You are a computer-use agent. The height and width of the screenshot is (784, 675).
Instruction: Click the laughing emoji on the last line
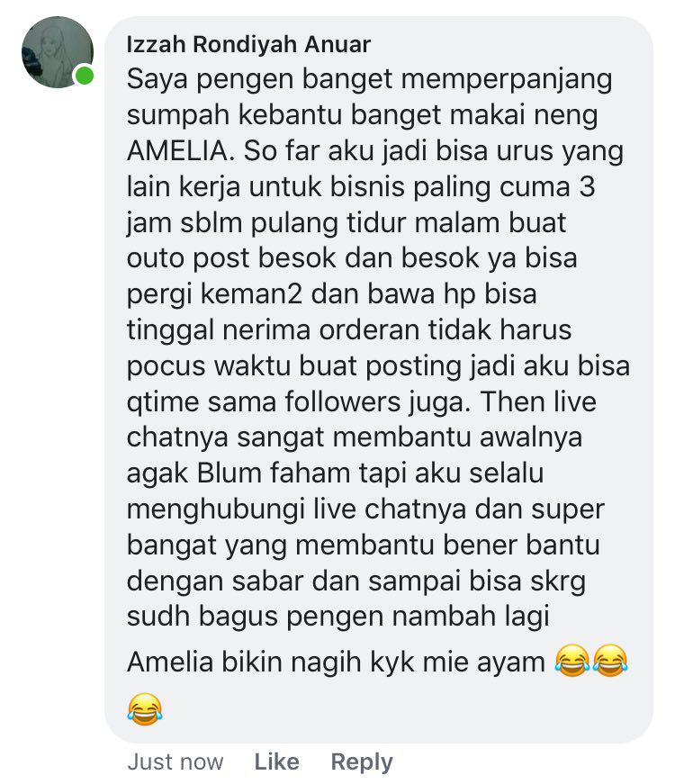pos(145,709)
